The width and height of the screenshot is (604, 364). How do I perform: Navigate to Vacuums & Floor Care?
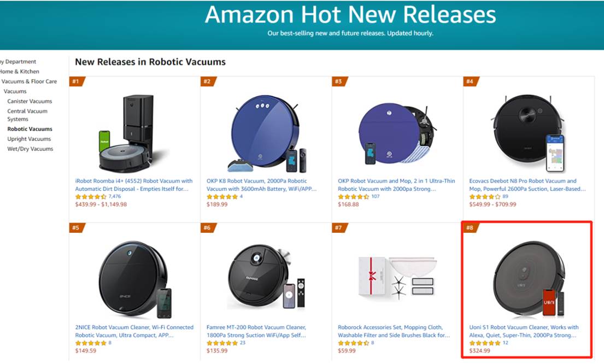tap(29, 81)
